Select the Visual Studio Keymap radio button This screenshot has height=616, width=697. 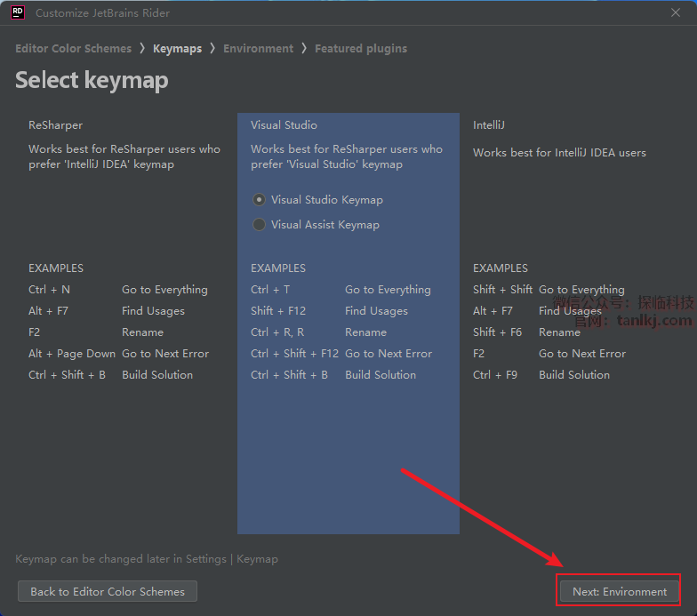point(260,200)
